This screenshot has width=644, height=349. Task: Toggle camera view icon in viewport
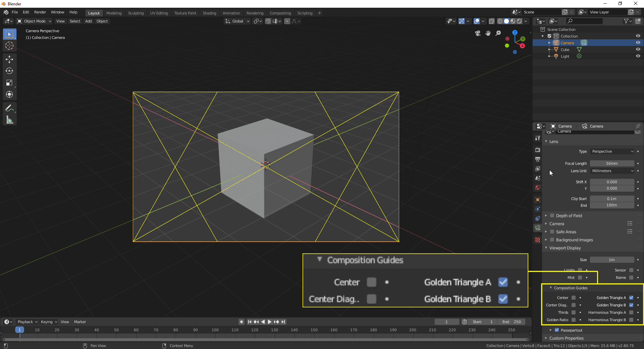point(478,33)
